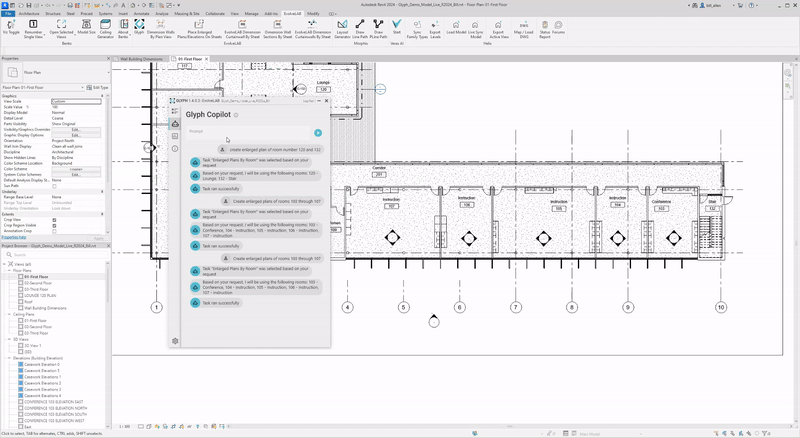Click Edit button for Visibility/Graphics Overrides

[x=76, y=129]
